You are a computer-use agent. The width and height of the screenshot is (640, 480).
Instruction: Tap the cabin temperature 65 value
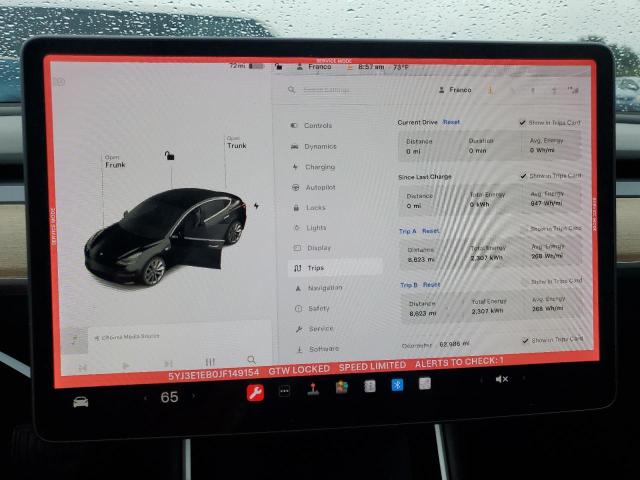[x=169, y=397]
